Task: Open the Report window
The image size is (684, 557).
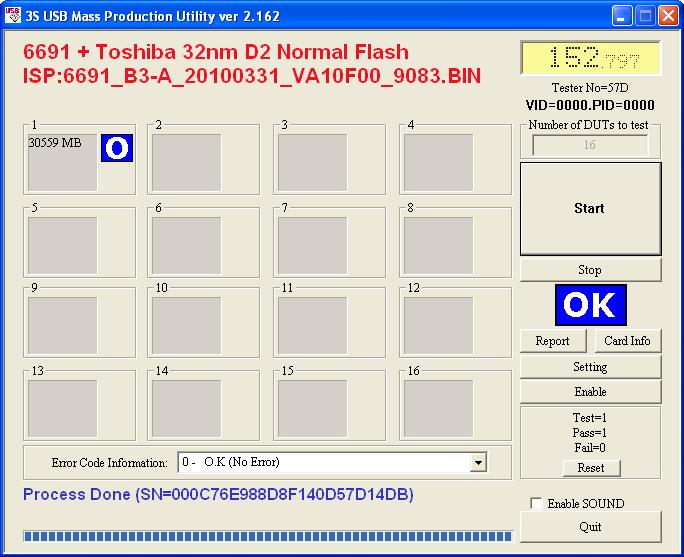Action: 552,341
